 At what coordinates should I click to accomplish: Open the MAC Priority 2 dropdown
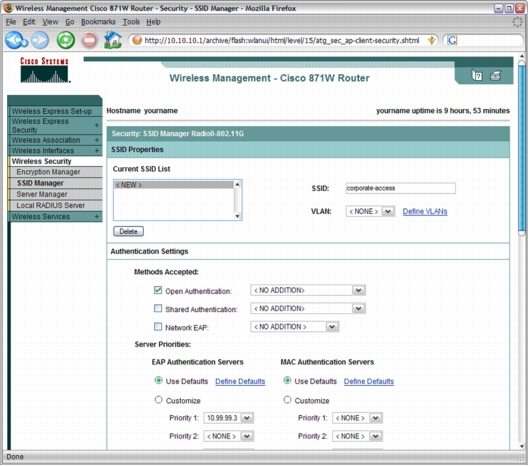point(357,436)
